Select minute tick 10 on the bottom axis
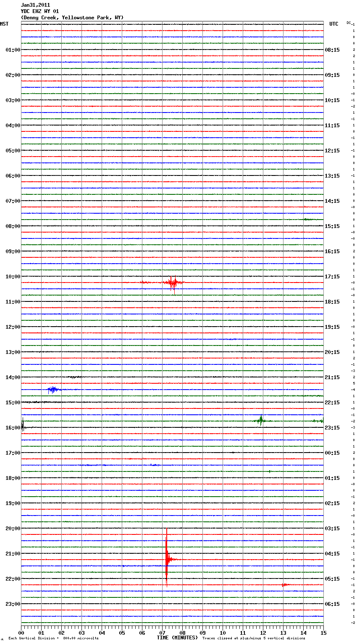The image size is (357, 644). click(223, 633)
